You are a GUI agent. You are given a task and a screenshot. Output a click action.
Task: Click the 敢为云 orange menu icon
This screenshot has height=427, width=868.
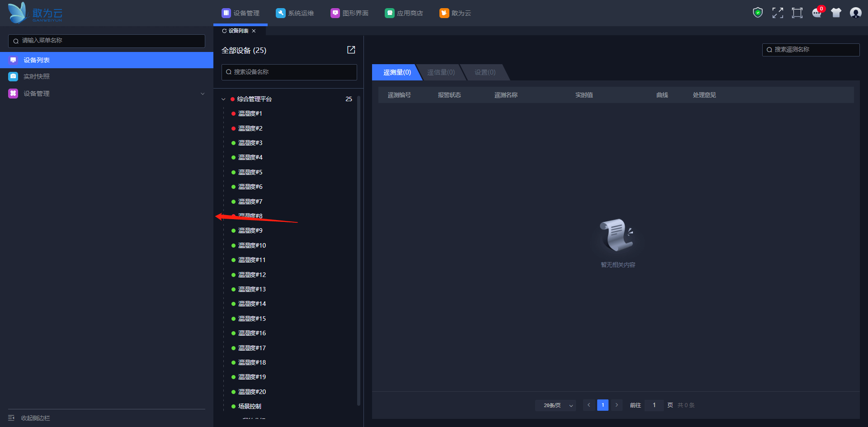point(444,13)
